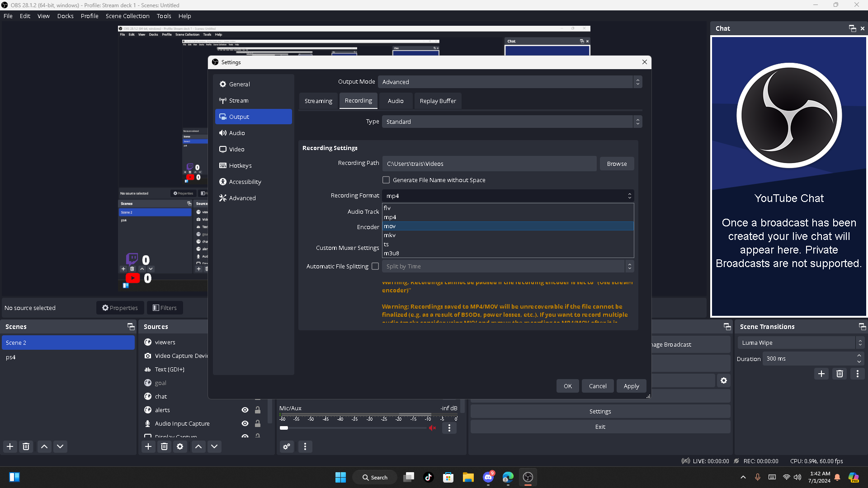Viewport: 868px width, 488px height.
Task: Move source down in Sources dock
Action: [214, 446]
